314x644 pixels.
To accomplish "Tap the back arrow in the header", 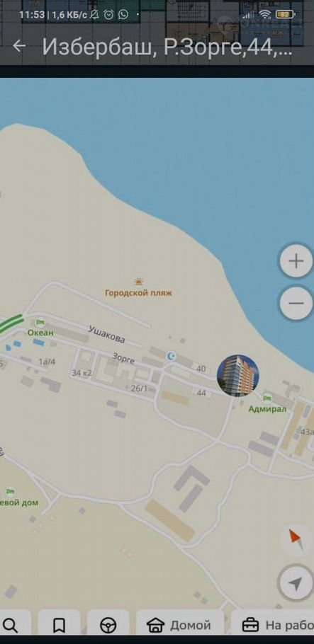I will (x=19, y=46).
